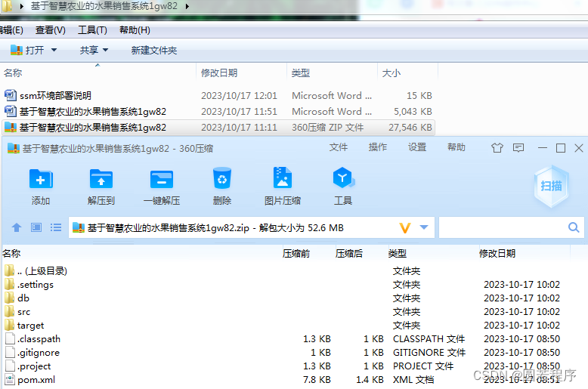Click the ZIP archive icon in Explorer list

[11, 128]
